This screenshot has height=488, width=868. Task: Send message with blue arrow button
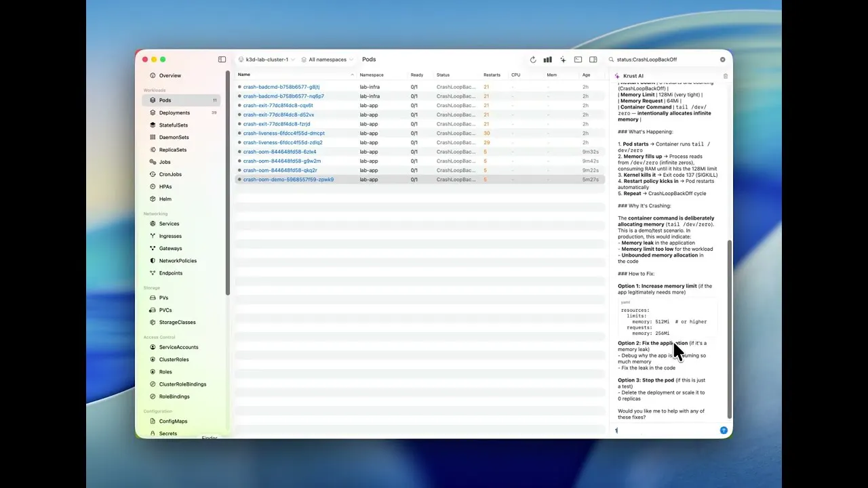[724, 430]
